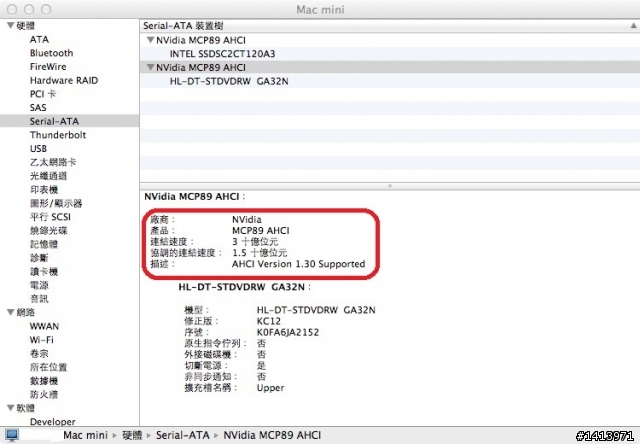The image size is (640, 444).
Task: Select 記憶體 memory entry
Action: pyautogui.click(x=44, y=244)
